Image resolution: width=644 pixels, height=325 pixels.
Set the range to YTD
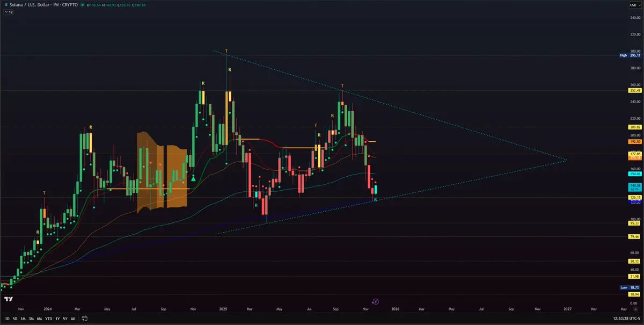pos(49,319)
